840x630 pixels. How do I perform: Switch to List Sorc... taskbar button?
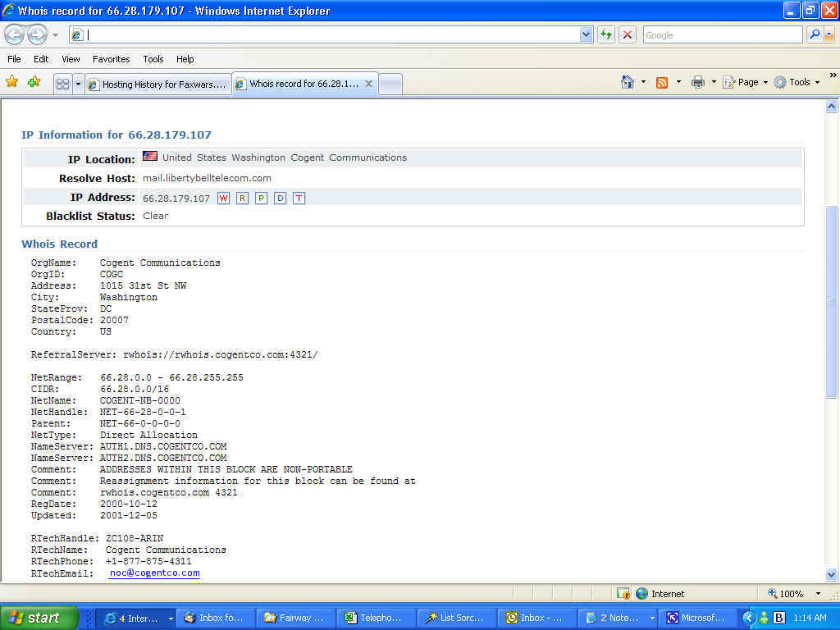coord(456,618)
